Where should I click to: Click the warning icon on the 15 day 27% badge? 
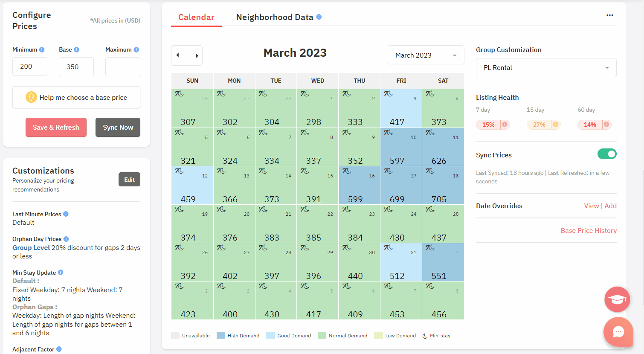(556, 125)
